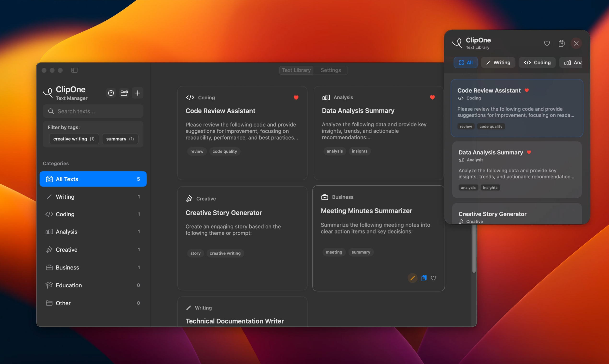Focus the Search texts field

(93, 111)
